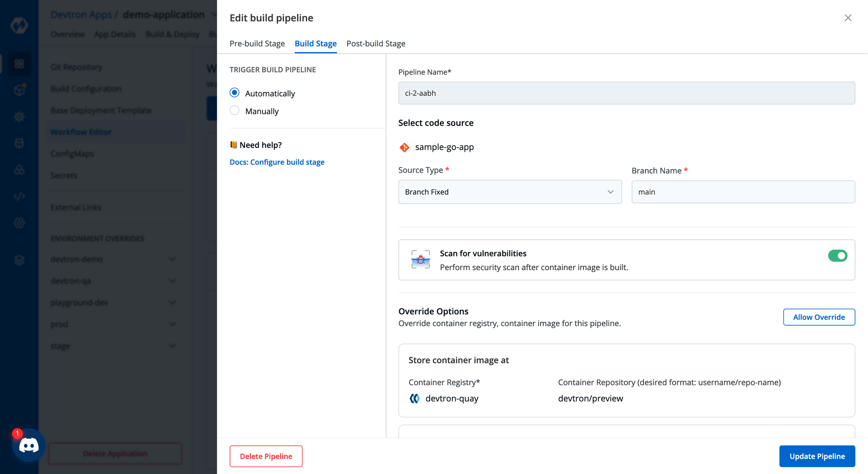This screenshot has height=474, width=868.
Task: Click Update Pipeline button
Action: 817,456
